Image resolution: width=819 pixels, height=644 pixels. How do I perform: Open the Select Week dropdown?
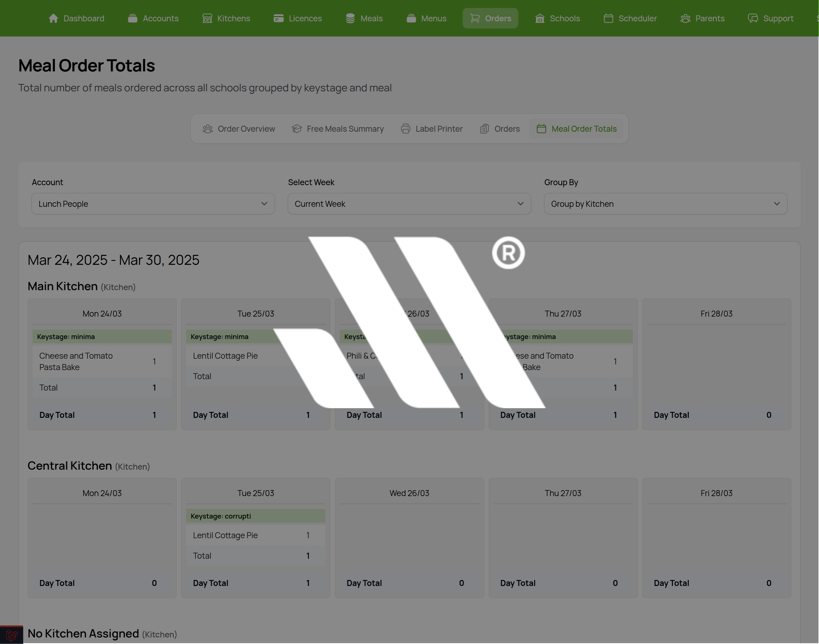[409, 204]
